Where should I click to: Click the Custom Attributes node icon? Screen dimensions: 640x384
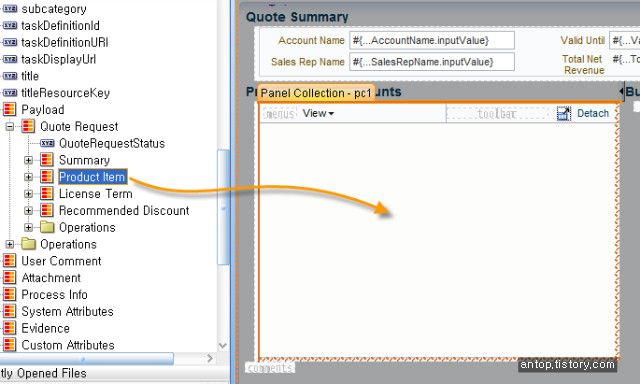pos(9,344)
